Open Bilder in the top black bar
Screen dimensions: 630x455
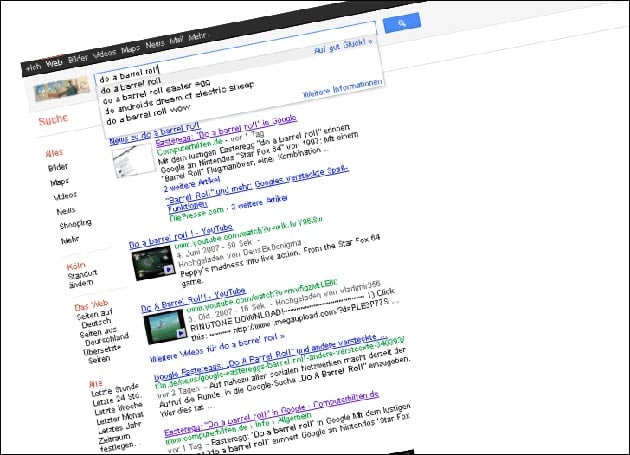(x=78, y=58)
